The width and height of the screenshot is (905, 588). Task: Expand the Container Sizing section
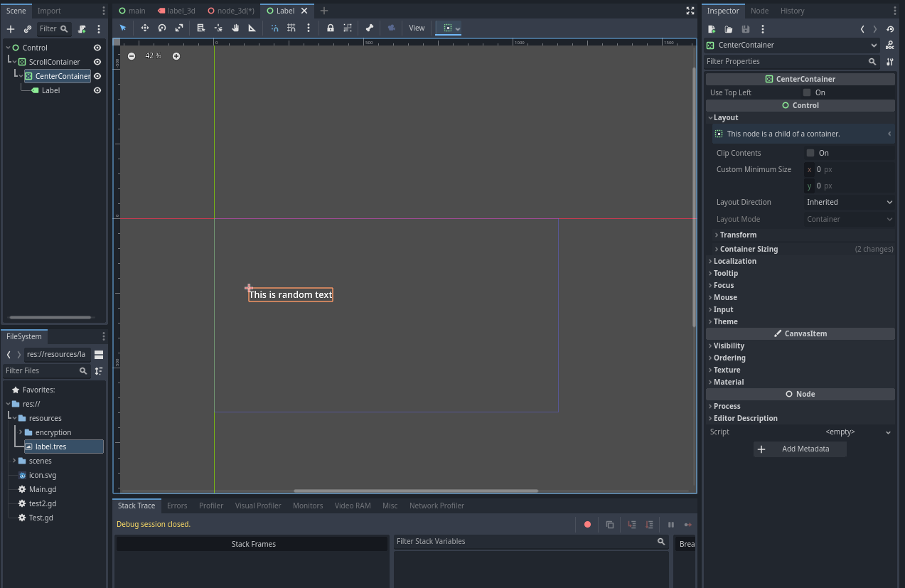click(x=749, y=249)
